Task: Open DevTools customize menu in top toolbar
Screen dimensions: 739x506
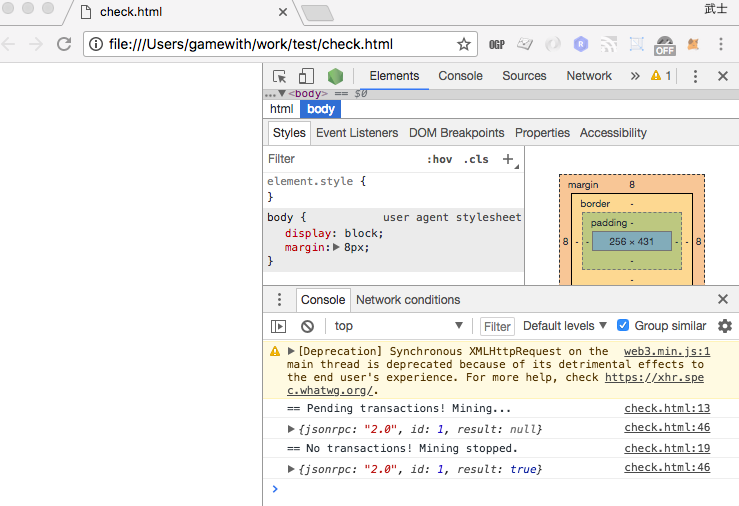Action: (x=695, y=76)
